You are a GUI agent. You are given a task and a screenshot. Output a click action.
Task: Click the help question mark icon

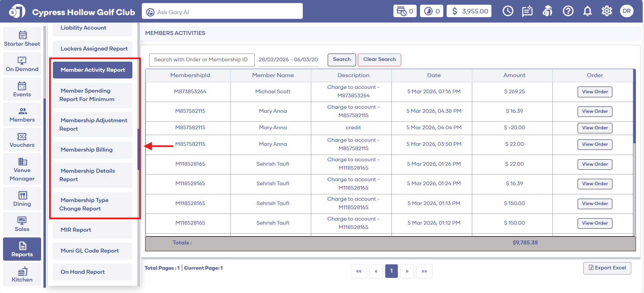[x=568, y=11]
